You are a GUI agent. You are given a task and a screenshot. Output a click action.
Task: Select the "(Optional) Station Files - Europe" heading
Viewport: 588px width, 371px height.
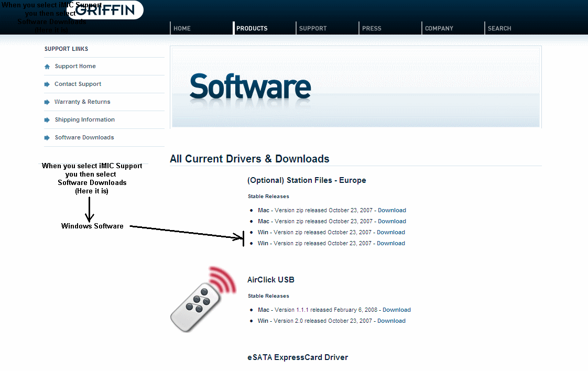(307, 180)
